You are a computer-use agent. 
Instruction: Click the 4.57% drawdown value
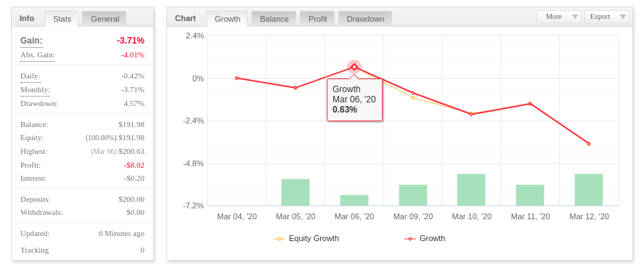pos(134,103)
